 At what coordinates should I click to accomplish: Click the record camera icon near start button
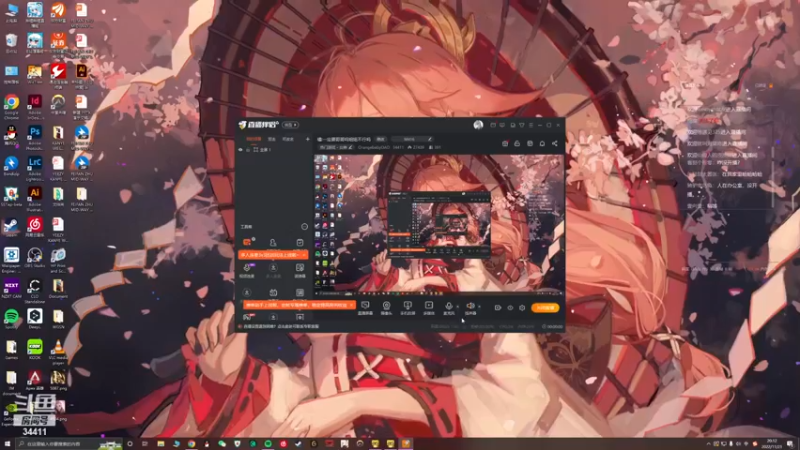498,308
